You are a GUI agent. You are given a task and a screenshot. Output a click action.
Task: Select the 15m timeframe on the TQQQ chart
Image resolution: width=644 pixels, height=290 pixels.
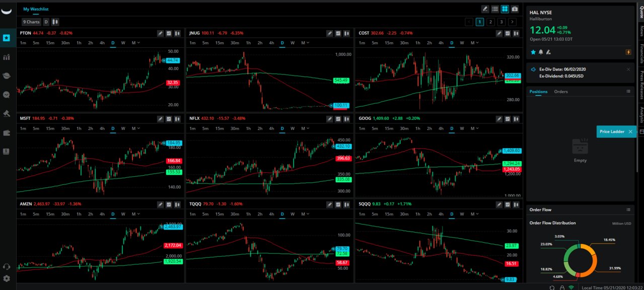click(x=220, y=214)
